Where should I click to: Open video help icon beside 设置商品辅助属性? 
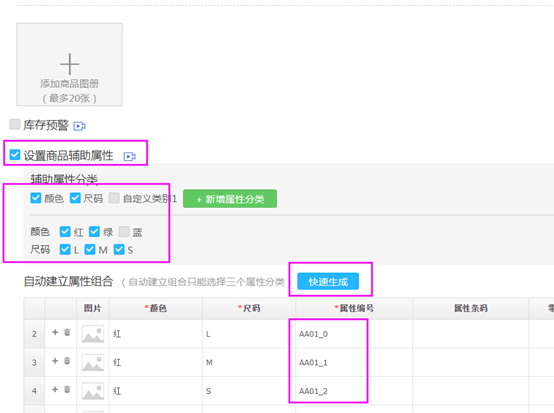pyautogui.click(x=129, y=156)
